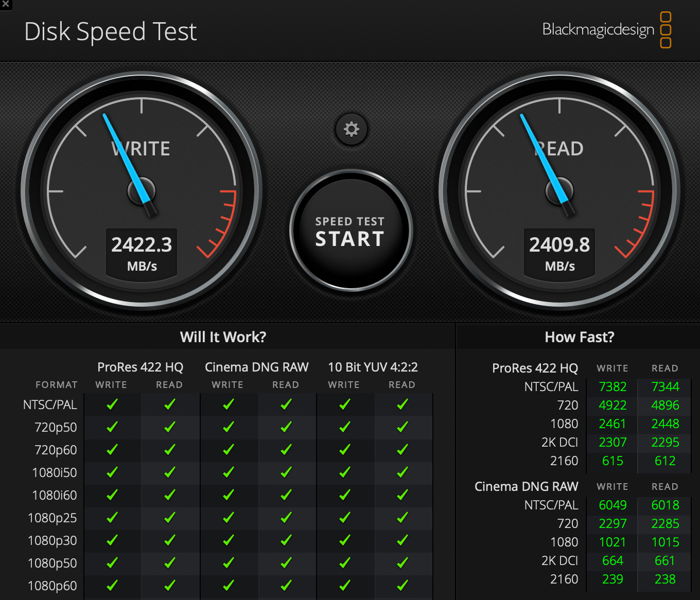
Task: Click the Blackmagicdesign logo
Action: point(606,30)
